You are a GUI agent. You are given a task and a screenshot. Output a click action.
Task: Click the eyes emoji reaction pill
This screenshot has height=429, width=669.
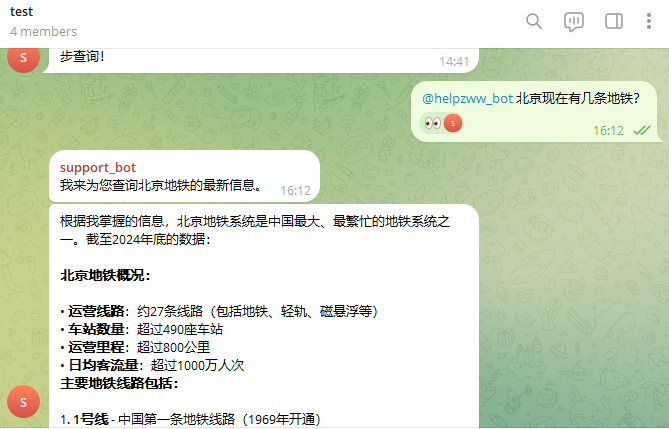pos(441,123)
